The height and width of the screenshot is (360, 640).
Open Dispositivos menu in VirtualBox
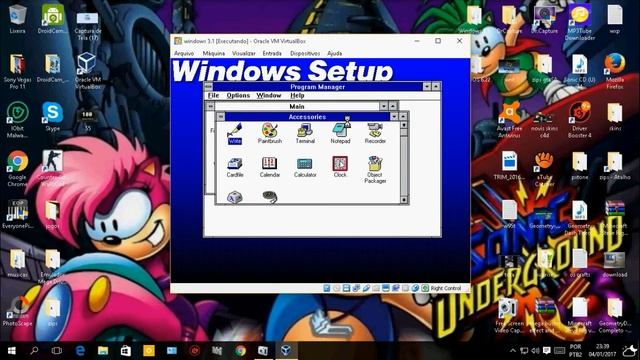(x=305, y=53)
